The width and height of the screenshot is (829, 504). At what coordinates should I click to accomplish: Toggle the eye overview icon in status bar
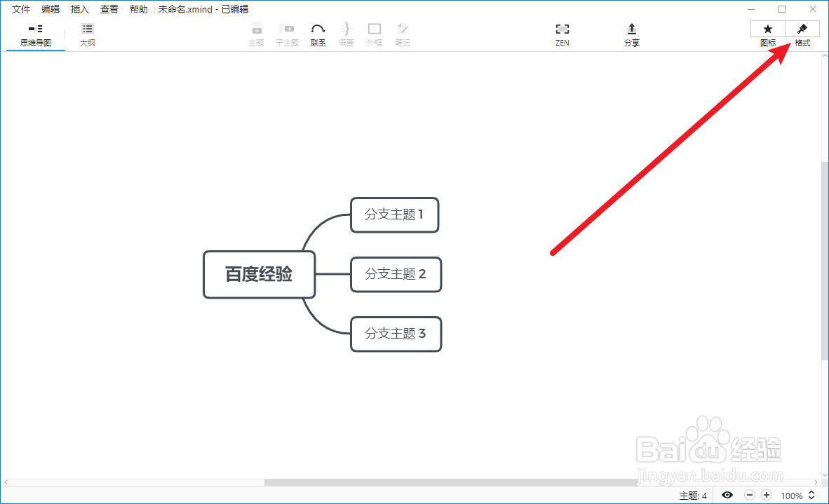[x=727, y=495]
